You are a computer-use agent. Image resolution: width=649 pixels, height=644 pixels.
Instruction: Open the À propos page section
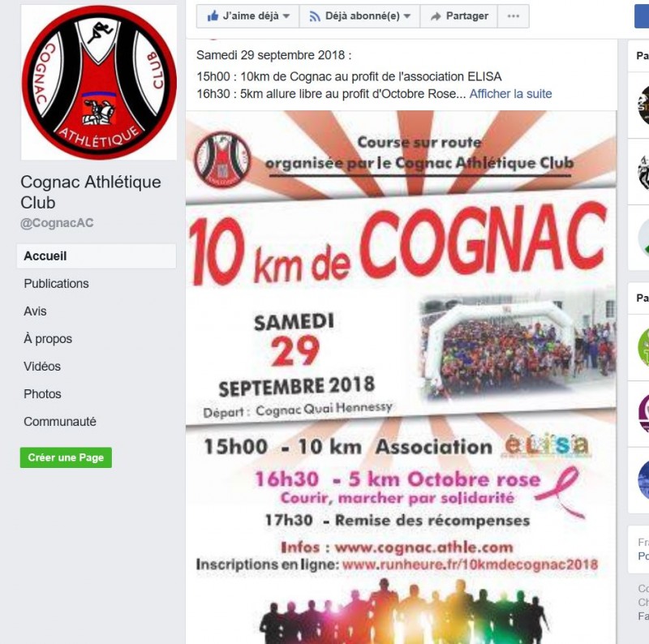click(48, 338)
